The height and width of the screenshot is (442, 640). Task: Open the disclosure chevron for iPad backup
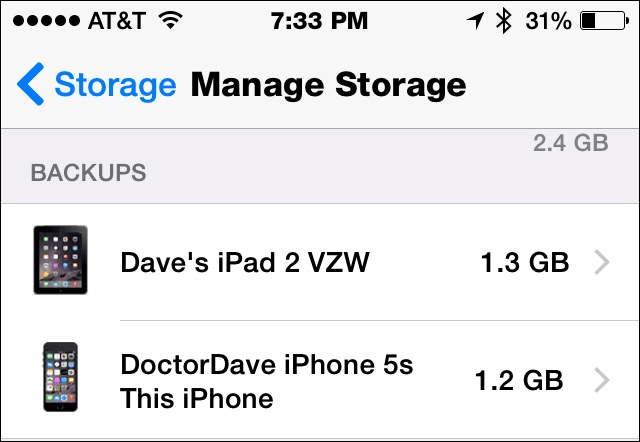[602, 262]
